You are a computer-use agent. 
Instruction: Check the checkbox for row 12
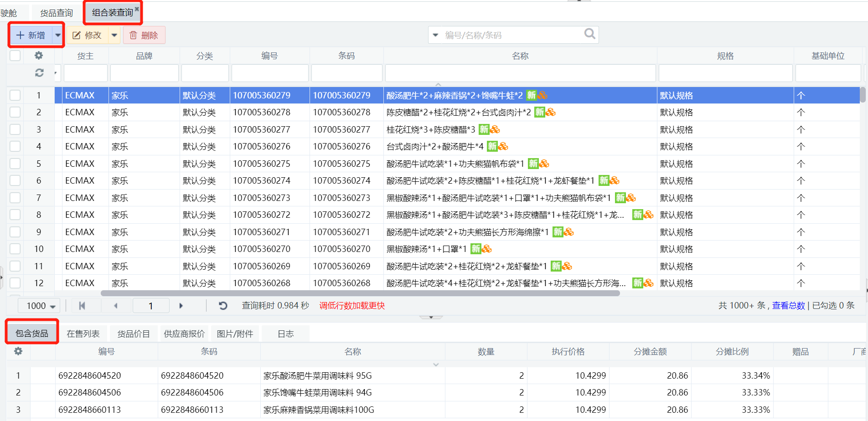point(15,283)
